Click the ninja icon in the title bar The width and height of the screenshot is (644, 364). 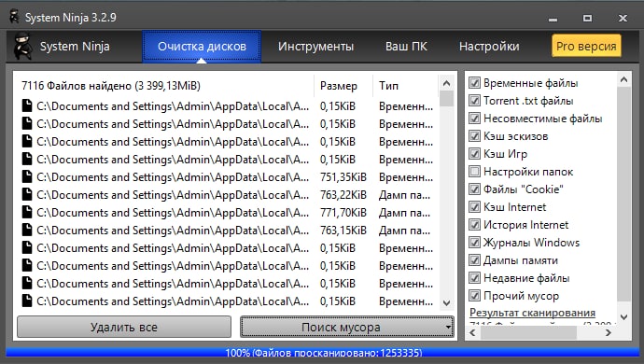pyautogui.click(x=14, y=17)
